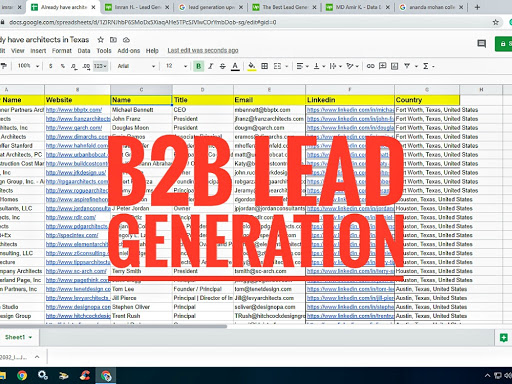This screenshot has height=384, width=512.
Task: Open the zoom 100% dropdown
Action: click(28, 66)
